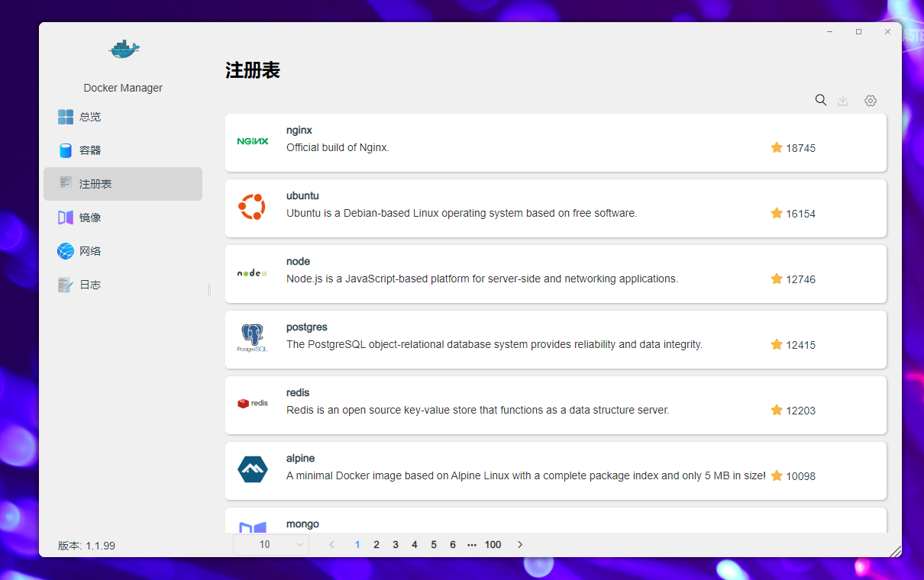Screen dimensions: 924x580
Task: Click the ubuntu logo icon
Action: pyautogui.click(x=252, y=207)
